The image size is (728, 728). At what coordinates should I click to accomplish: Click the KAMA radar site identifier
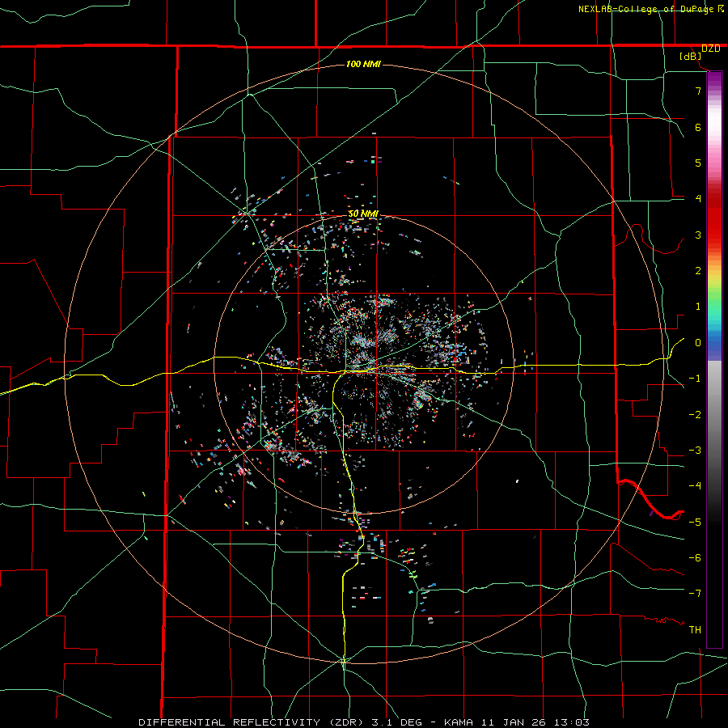coord(459,722)
